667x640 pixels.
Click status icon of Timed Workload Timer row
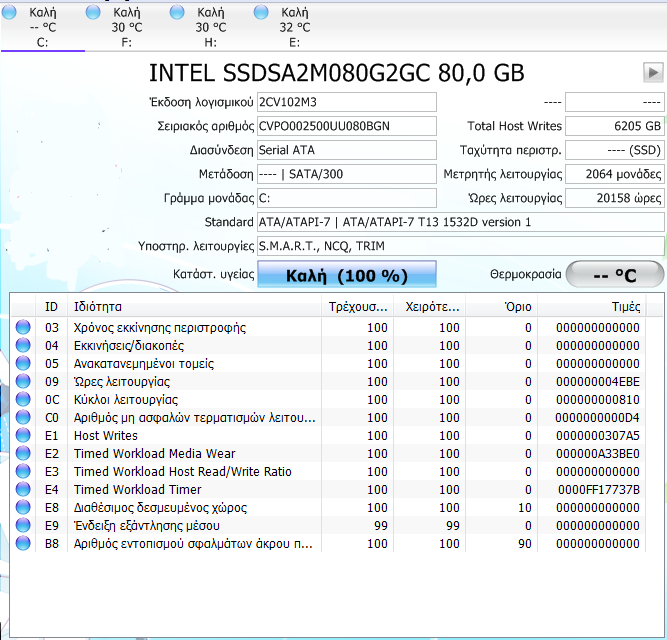23,489
